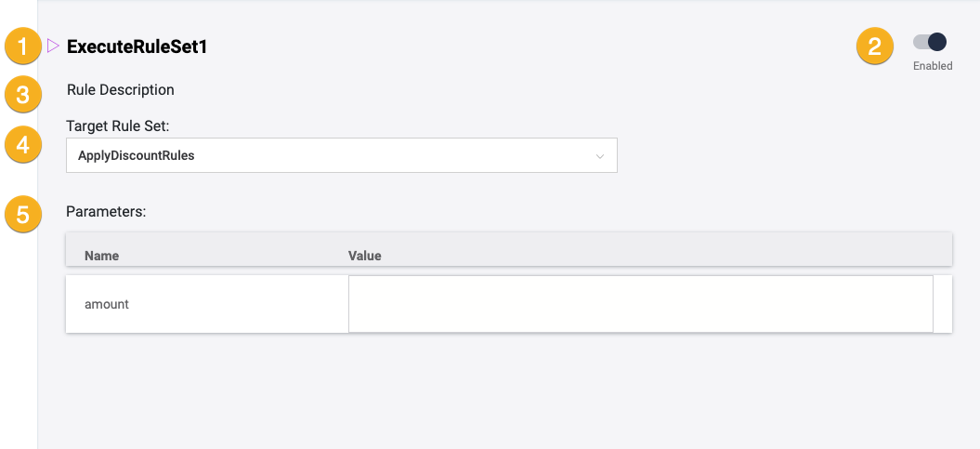The height and width of the screenshot is (449, 980).
Task: Click the Name column header
Action: tap(102, 256)
